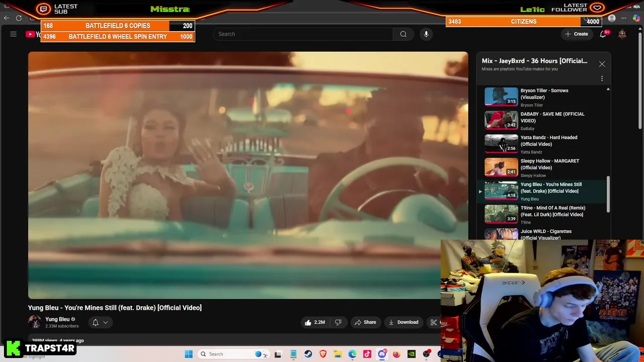
Task: Like the video with 2.2M thumbs up
Action: pyautogui.click(x=315, y=322)
